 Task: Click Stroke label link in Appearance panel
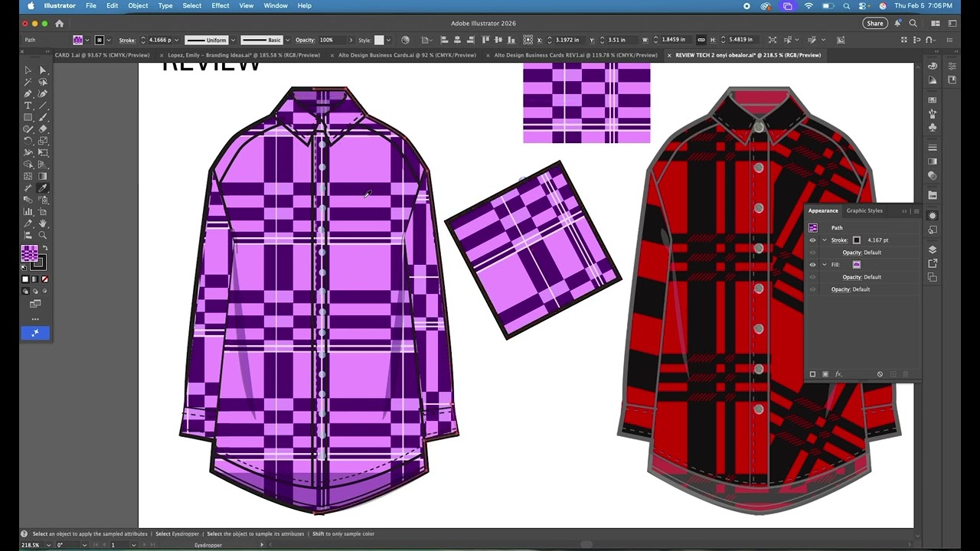click(839, 240)
